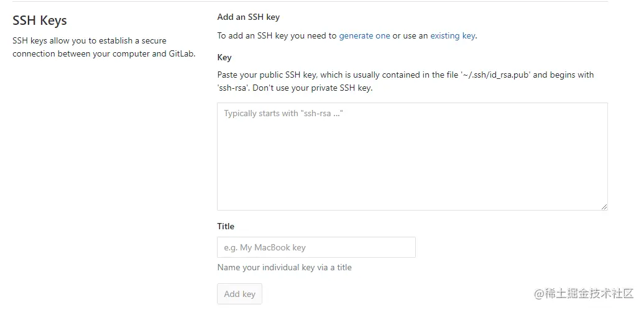Click the word GitLab in the description
The height and width of the screenshot is (310, 644).
pos(182,54)
